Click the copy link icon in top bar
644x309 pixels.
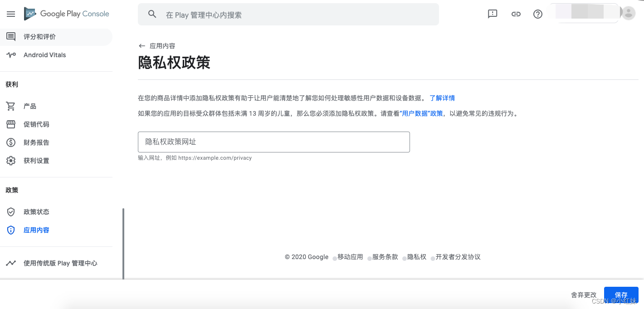tap(516, 14)
